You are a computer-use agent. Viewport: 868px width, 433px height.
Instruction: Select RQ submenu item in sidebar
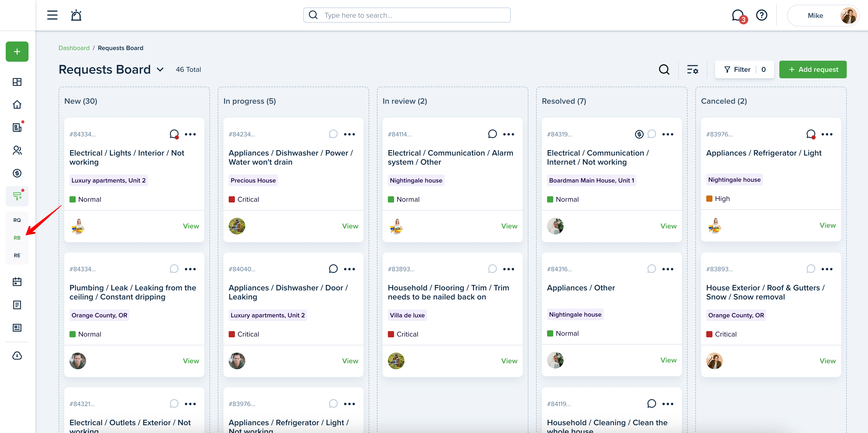click(17, 220)
